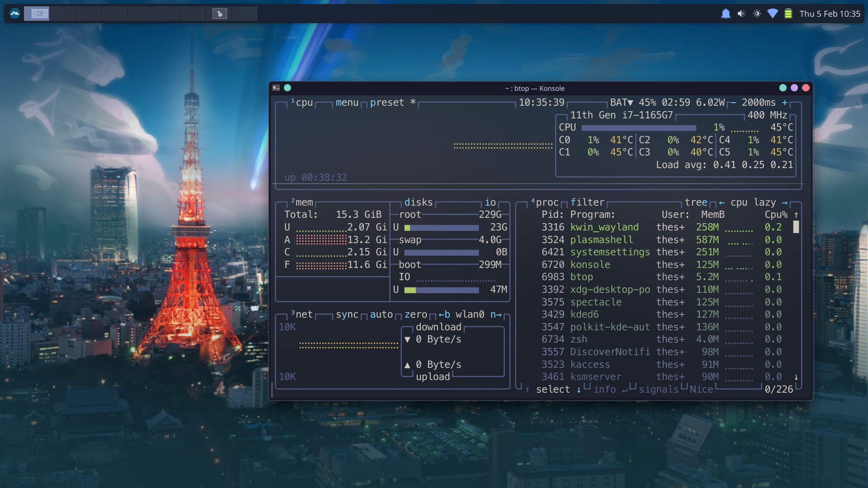Viewport: 868px width, 488px height.
Task: Open the volume speaker tray icon
Action: click(741, 14)
